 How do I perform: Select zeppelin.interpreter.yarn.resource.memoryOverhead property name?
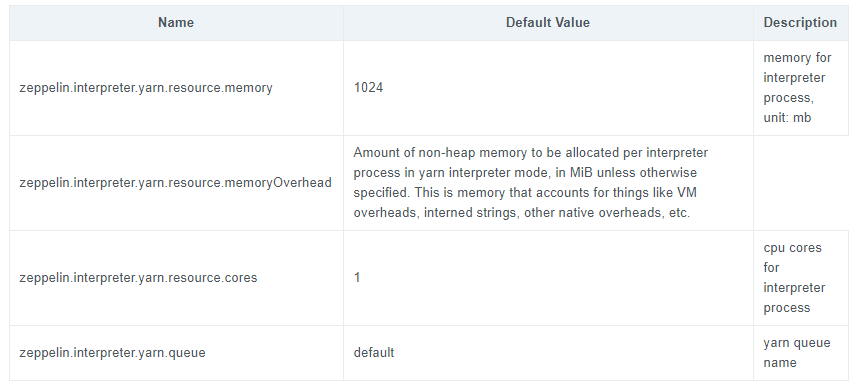tap(175, 183)
